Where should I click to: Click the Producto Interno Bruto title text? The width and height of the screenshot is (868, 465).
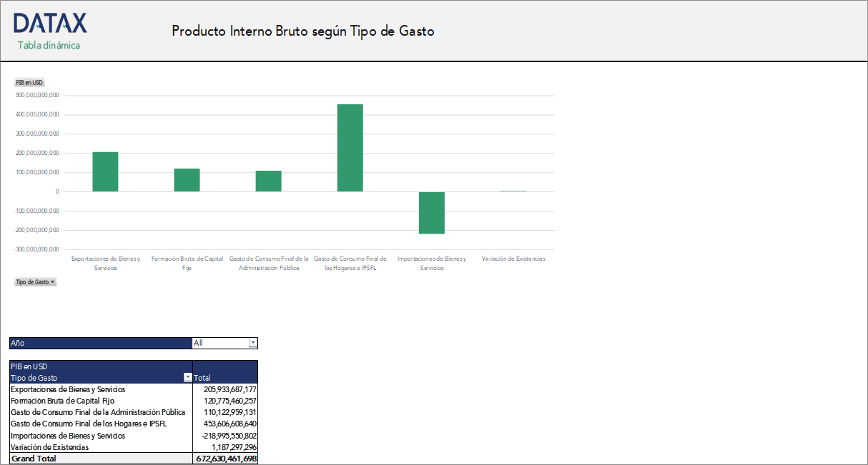pyautogui.click(x=302, y=31)
